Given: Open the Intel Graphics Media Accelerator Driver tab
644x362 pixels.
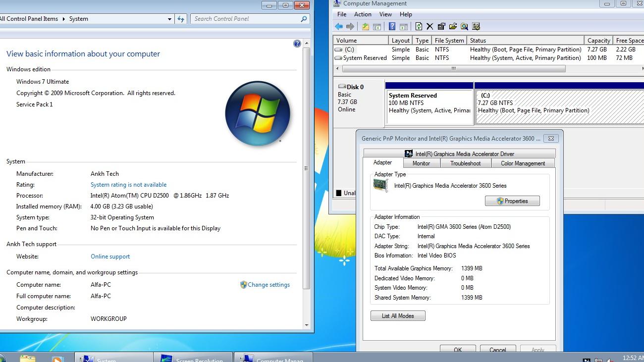Looking at the screenshot, I should [459, 154].
